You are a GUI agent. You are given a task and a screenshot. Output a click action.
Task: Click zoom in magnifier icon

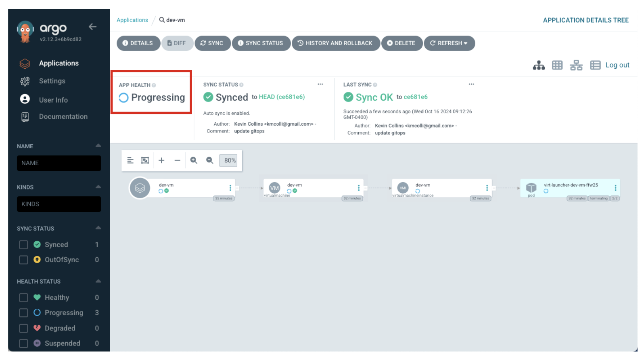tap(194, 160)
